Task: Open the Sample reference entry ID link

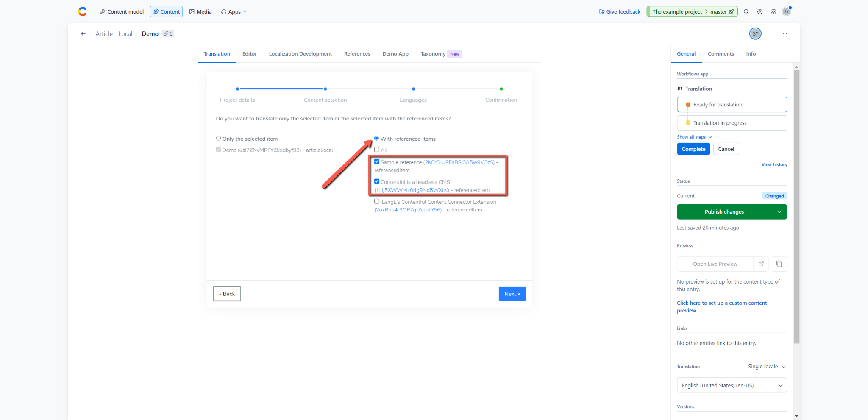Action: point(459,162)
